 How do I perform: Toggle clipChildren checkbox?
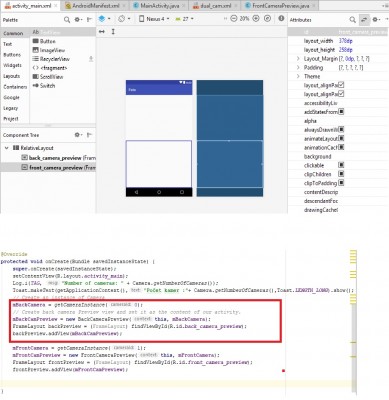click(x=341, y=174)
